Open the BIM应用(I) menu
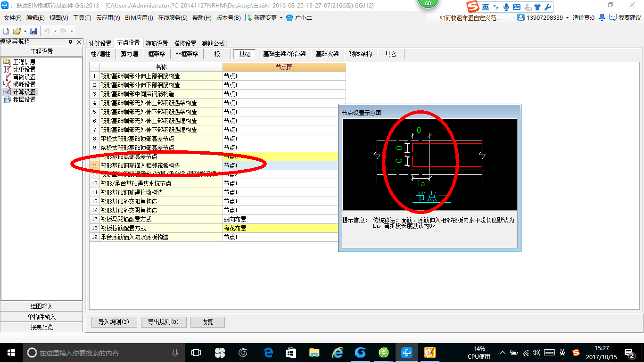 (139, 18)
